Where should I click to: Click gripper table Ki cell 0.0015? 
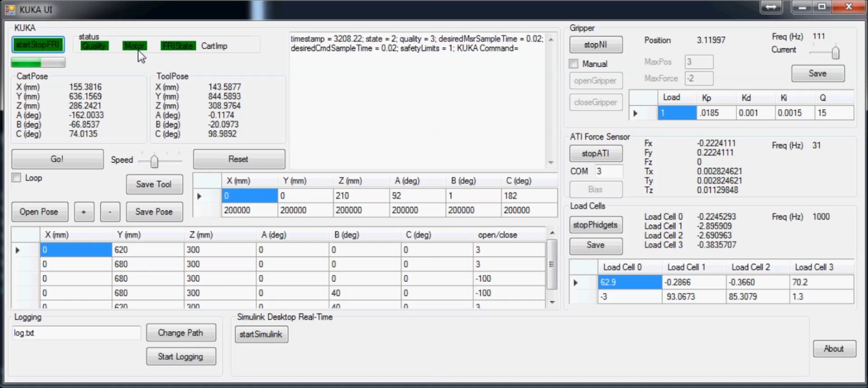click(795, 113)
